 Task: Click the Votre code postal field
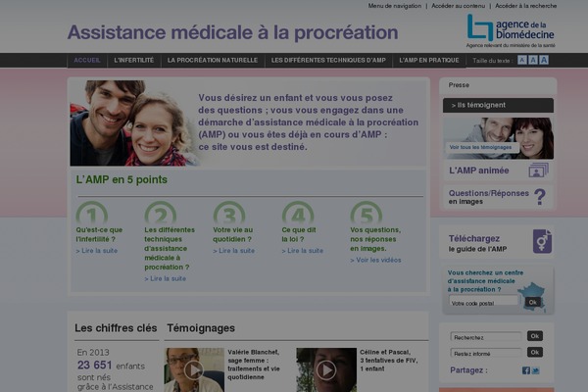tap(483, 301)
